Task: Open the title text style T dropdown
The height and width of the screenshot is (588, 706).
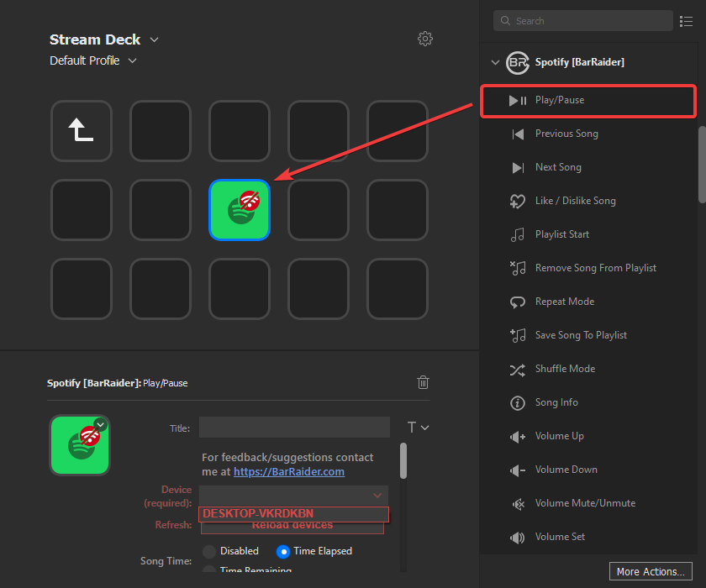Action: coord(418,428)
